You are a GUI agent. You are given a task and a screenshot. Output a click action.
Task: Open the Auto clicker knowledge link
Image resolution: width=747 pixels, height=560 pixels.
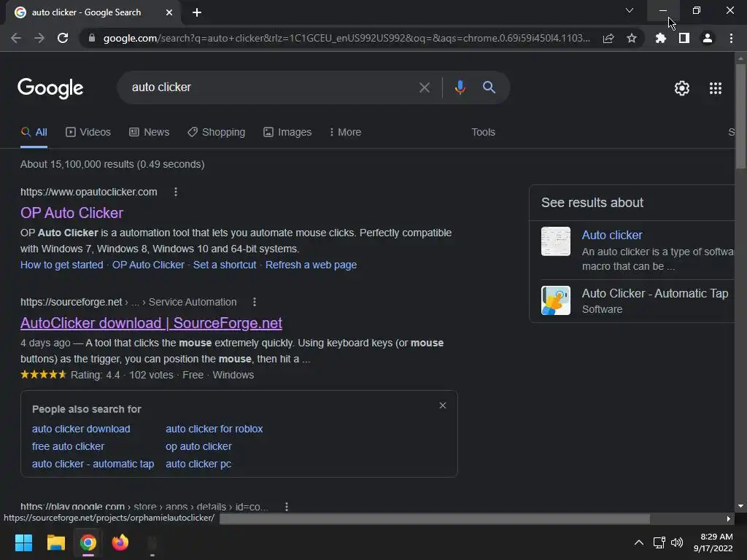point(612,236)
